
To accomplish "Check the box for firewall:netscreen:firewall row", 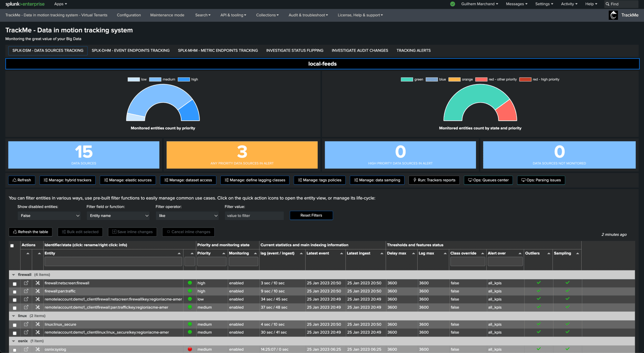I will coord(14,284).
